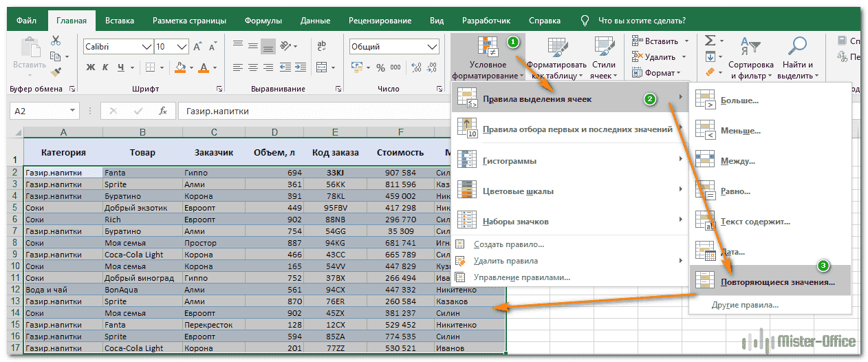This screenshot has height=362, width=868.
Task: Select the Format Painter brush icon
Action: [x=56, y=71]
